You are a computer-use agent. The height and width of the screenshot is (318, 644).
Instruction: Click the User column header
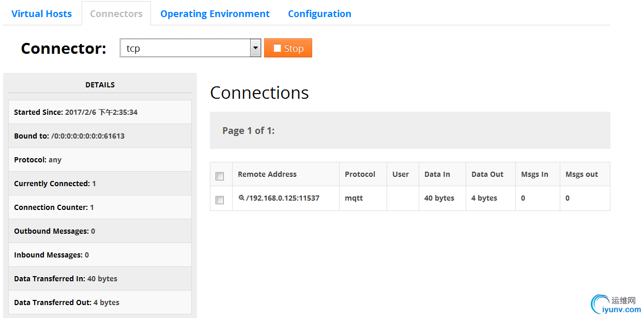pos(401,174)
